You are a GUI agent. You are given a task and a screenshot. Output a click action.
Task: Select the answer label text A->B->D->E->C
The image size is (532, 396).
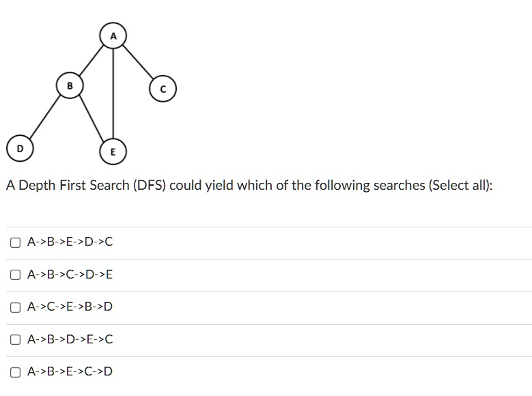point(70,339)
